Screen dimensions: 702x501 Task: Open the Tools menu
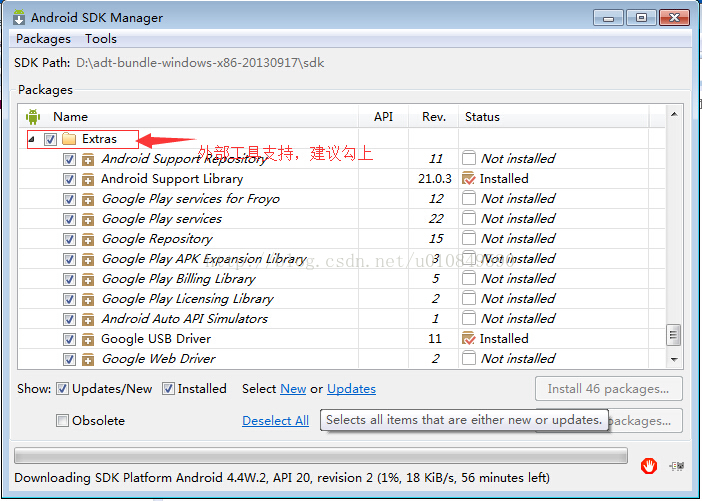coord(101,39)
